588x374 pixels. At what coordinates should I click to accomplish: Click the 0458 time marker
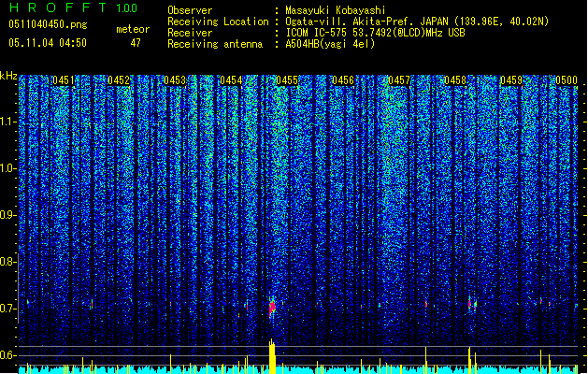pos(455,80)
